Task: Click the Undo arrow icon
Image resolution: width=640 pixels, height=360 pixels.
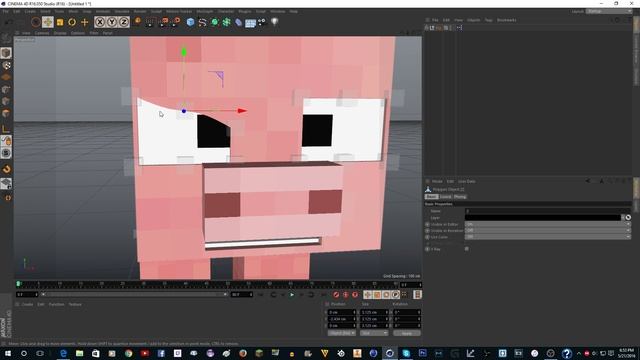Action: tap(8, 22)
